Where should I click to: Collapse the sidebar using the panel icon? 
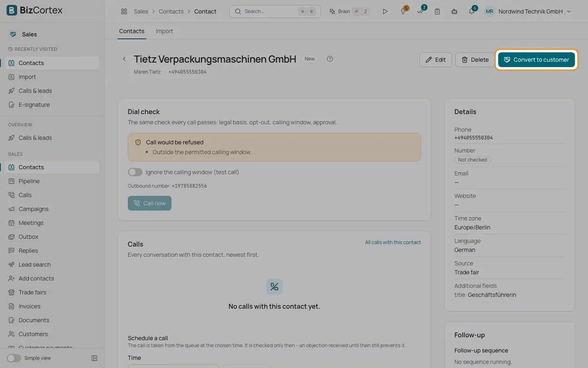point(94,358)
